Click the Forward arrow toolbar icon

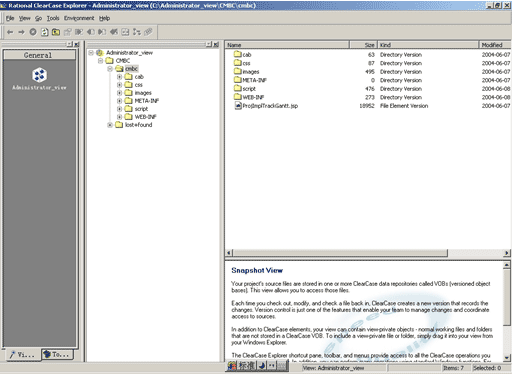pos(21,32)
